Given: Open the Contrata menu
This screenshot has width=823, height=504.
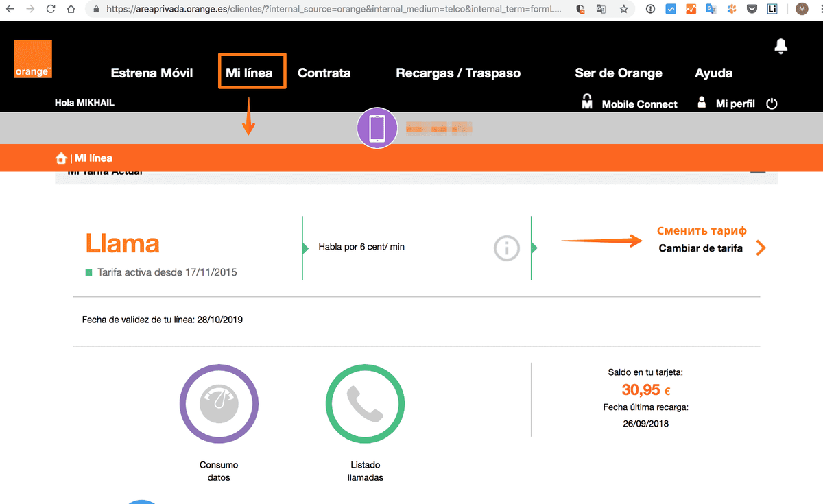Looking at the screenshot, I should pyautogui.click(x=324, y=73).
